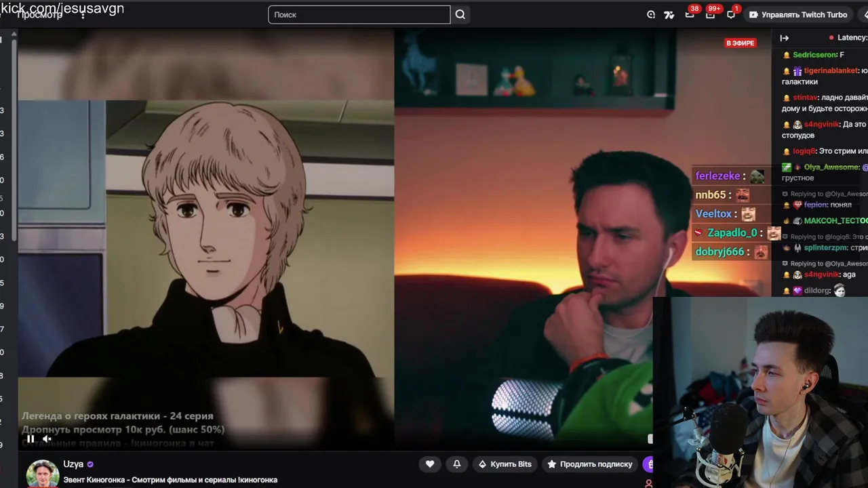Collapse chat with the arrow icon
868x488 pixels.
(x=785, y=38)
